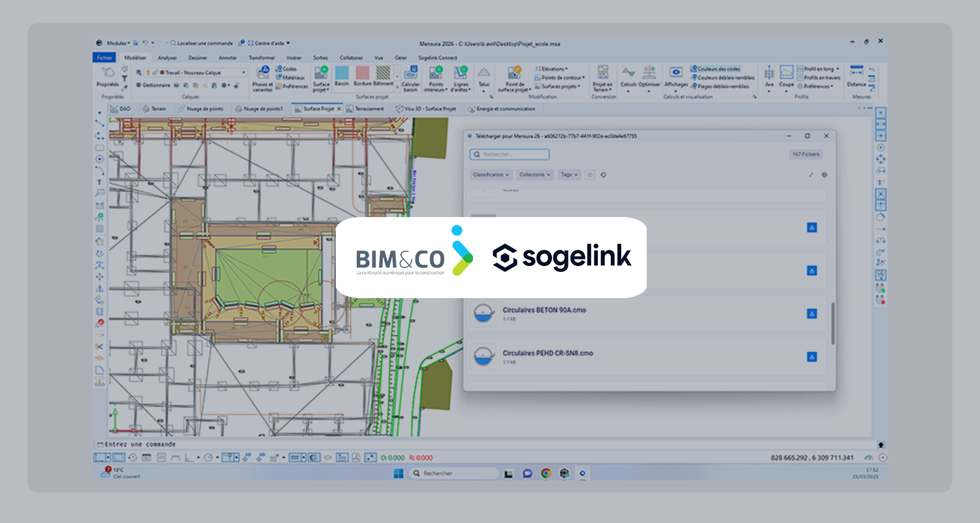The height and width of the screenshot is (523, 980).
Task: Open Codes in the ribbon
Action: [x=287, y=69]
